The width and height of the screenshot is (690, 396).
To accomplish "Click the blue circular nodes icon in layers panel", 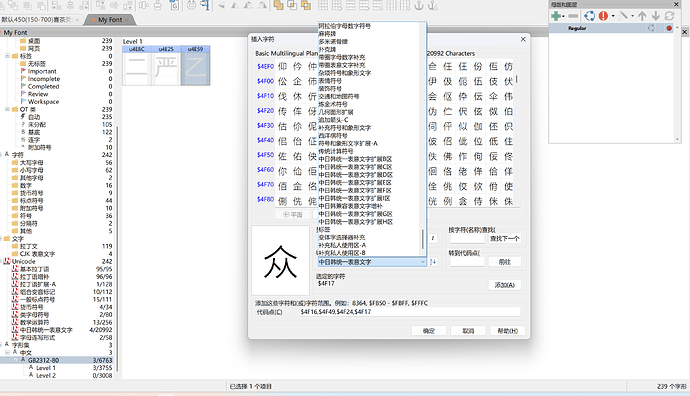I will point(589,16).
